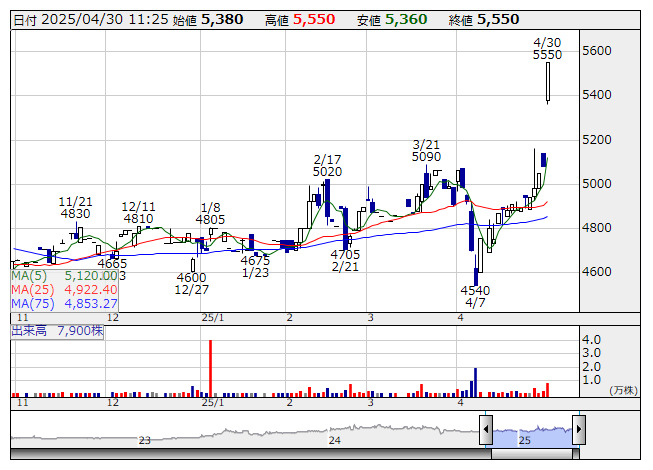The height and width of the screenshot is (470, 653).
Task: Click the 3/21 5090 peak label
Action: point(426,151)
